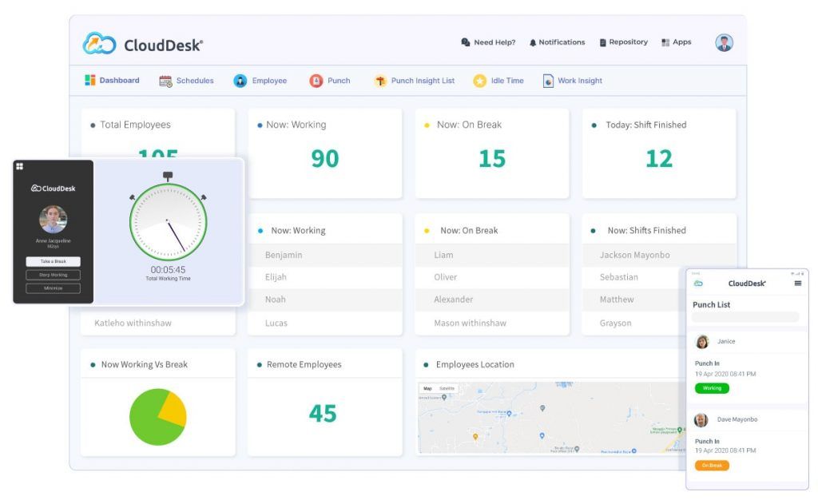Click the Notifications bell icon
Image resolution: width=818 pixels, height=504 pixels.
[x=531, y=42]
